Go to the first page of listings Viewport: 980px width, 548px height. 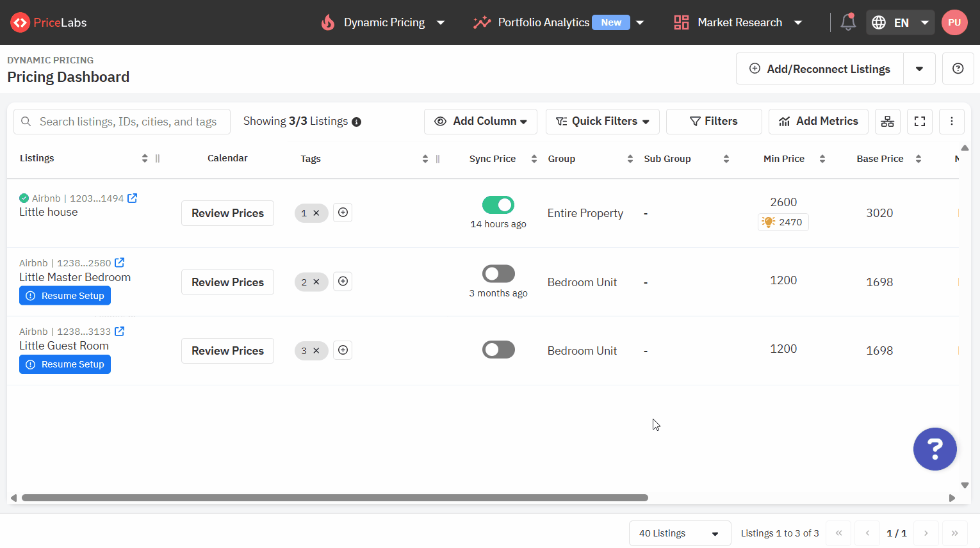838,533
